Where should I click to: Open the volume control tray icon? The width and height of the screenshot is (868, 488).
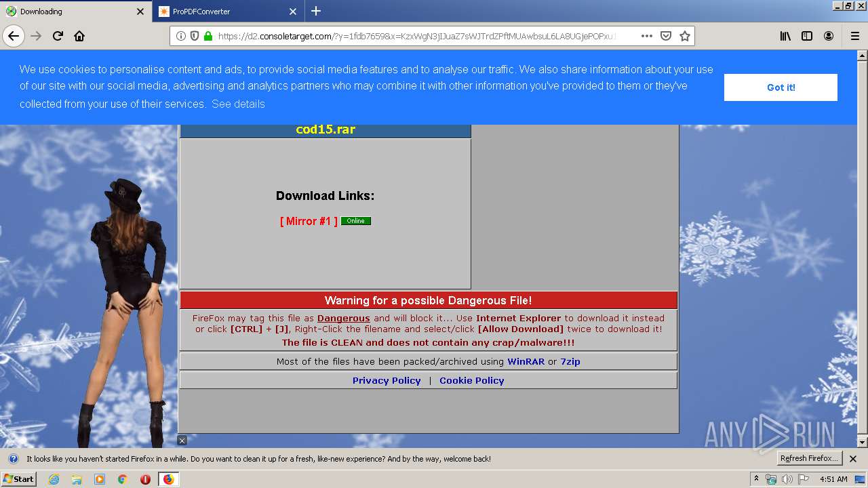coord(787,479)
